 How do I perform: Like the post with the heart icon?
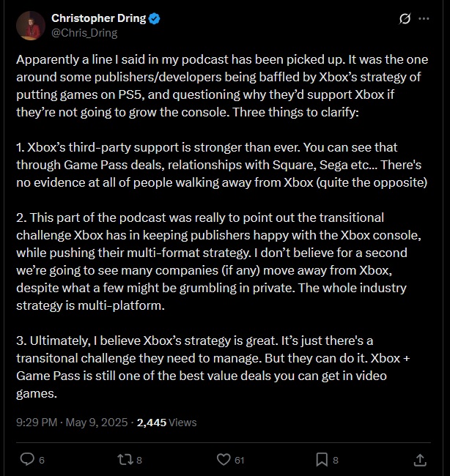pyautogui.click(x=224, y=460)
